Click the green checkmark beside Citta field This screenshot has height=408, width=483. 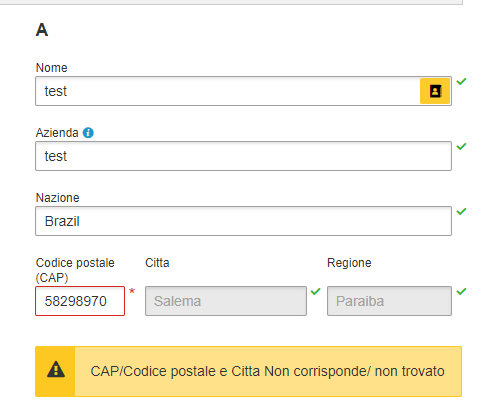point(315,291)
